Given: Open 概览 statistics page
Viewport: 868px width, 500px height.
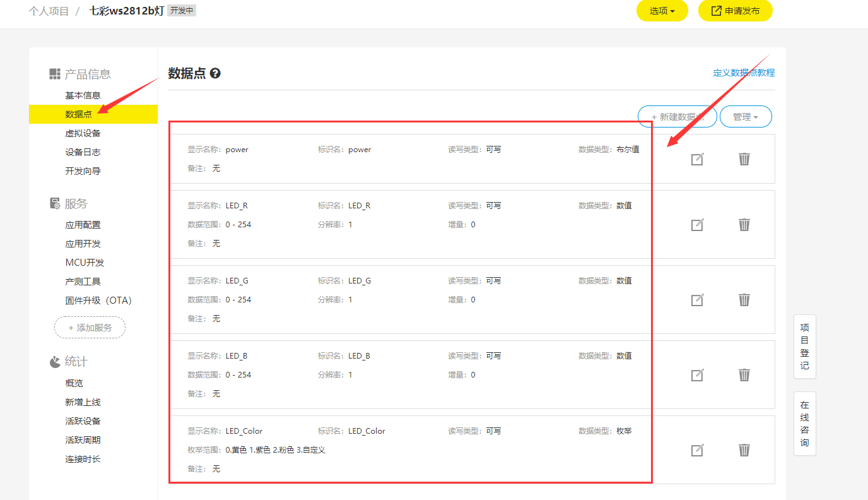Looking at the screenshot, I should [x=74, y=383].
